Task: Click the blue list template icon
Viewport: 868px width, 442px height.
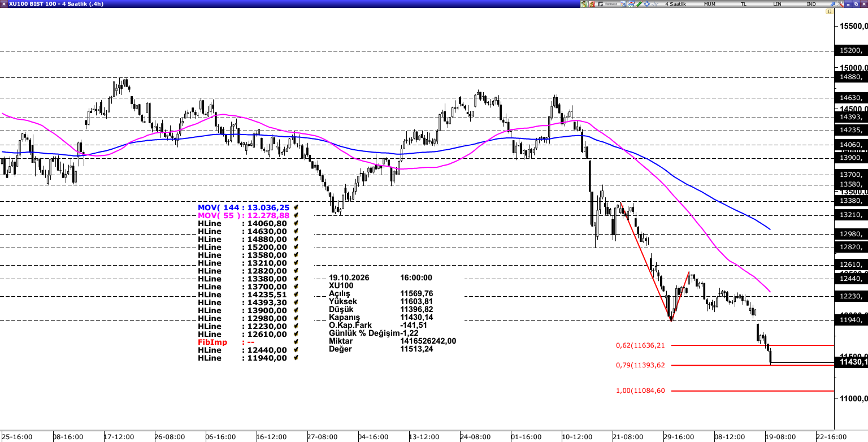Action: tap(623, 4)
